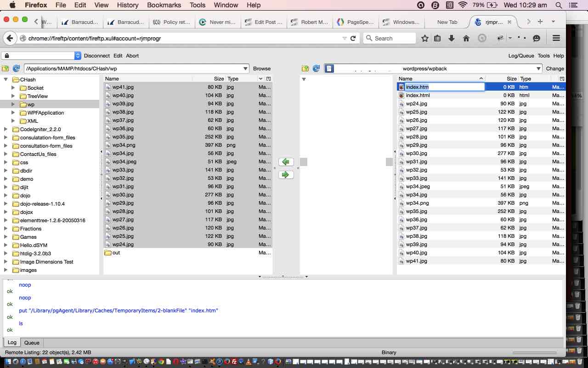Refresh the remote directory listing

(x=316, y=69)
